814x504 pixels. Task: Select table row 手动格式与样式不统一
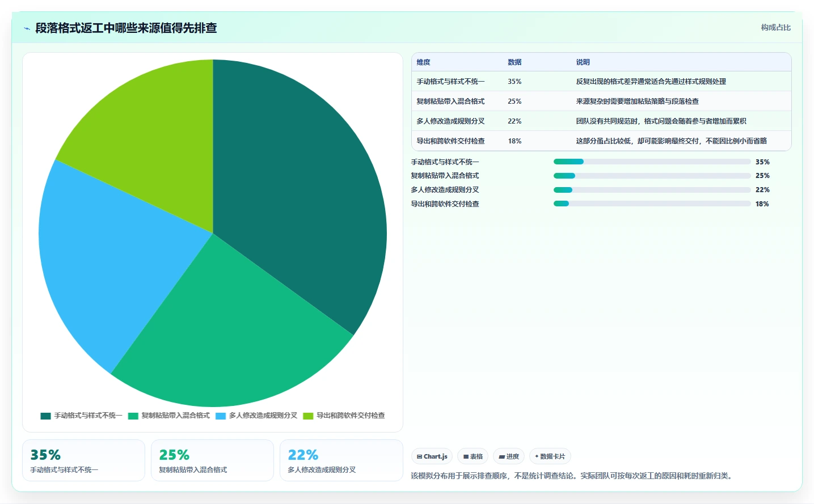[x=601, y=82]
